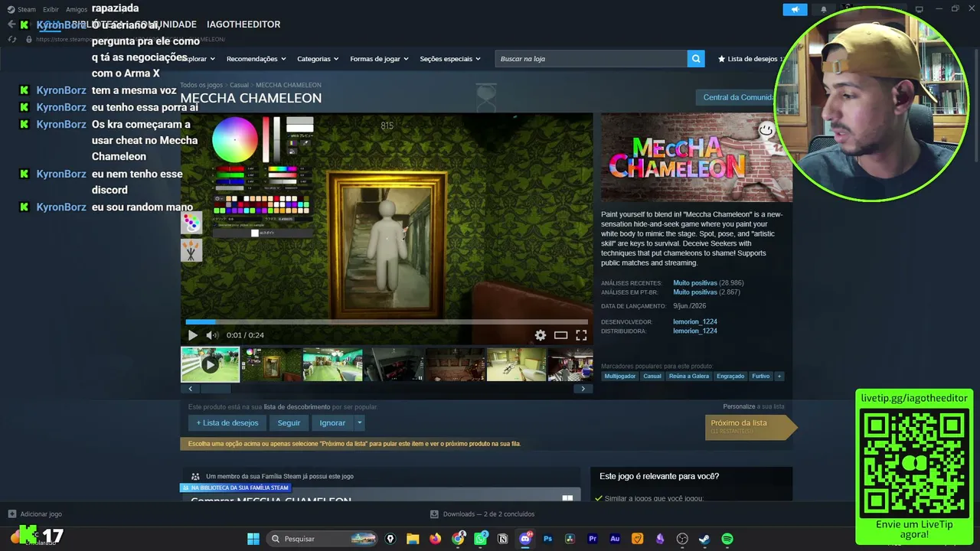Open Notion from the taskbar

(503, 539)
